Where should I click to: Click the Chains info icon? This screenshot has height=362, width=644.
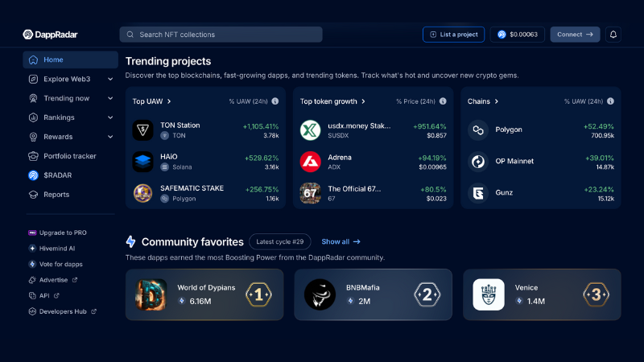(x=611, y=101)
